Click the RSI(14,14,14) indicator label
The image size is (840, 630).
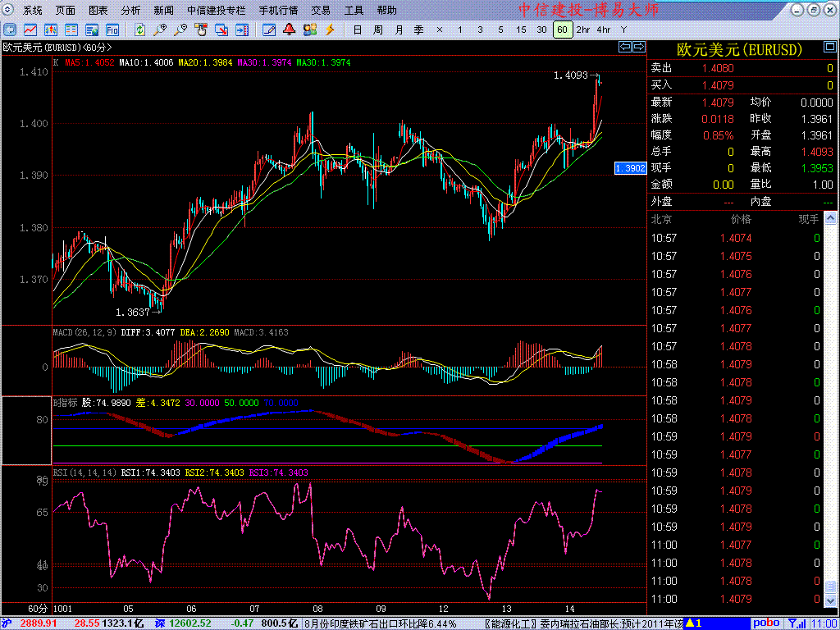[84, 472]
